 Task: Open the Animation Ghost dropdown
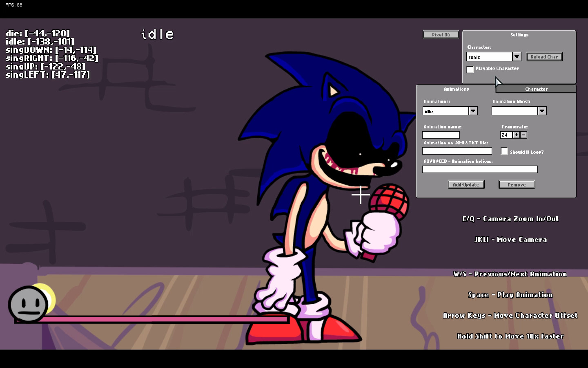542,111
